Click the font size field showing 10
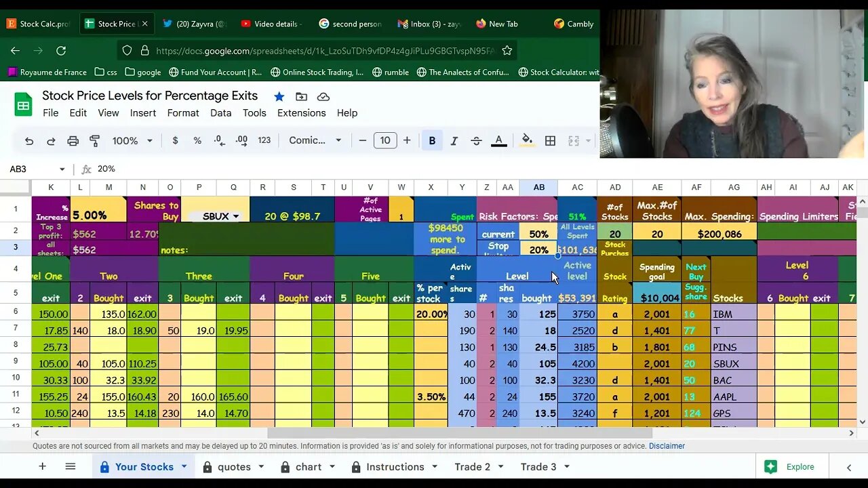This screenshot has width=868, height=488. [x=385, y=141]
